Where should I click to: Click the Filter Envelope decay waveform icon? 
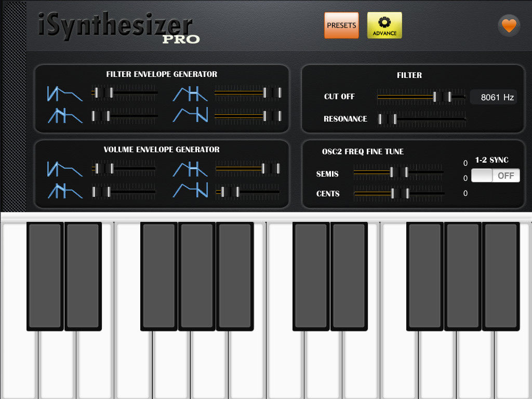tap(65, 115)
